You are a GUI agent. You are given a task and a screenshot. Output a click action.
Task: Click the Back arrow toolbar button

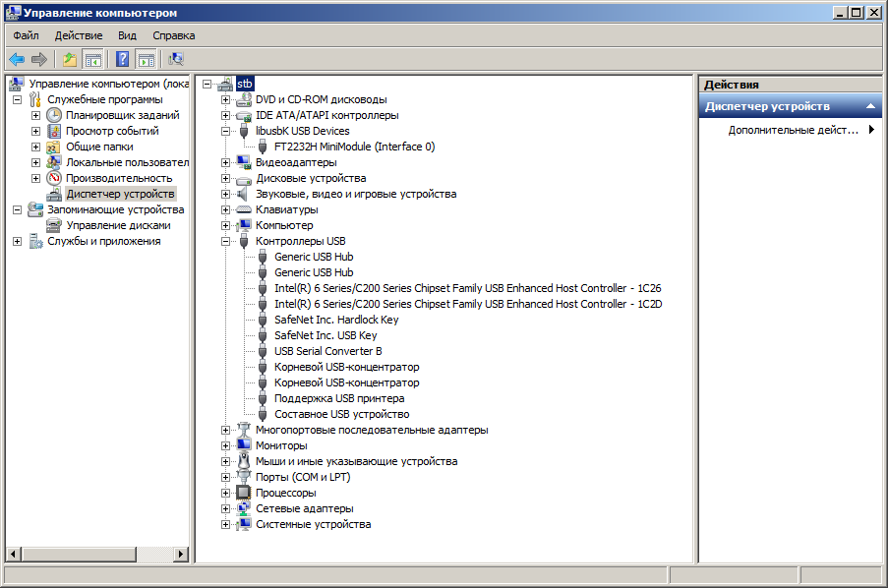17,59
